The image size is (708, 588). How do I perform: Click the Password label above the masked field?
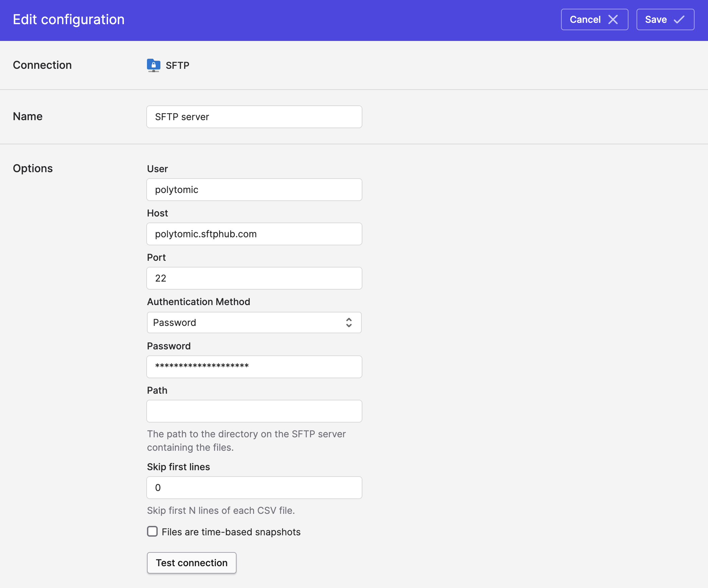pyautogui.click(x=169, y=346)
